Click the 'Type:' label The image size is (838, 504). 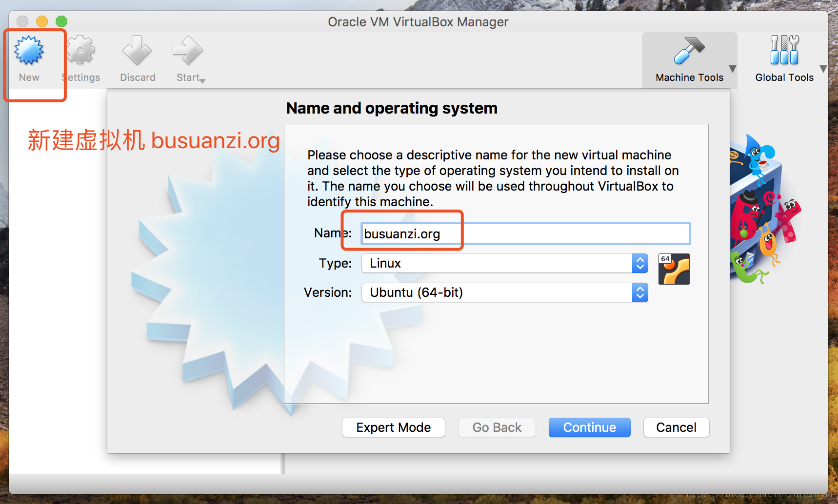click(x=335, y=263)
